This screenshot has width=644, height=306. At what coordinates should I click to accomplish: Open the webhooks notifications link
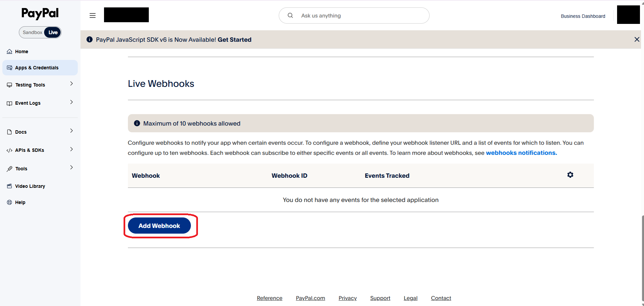click(521, 153)
